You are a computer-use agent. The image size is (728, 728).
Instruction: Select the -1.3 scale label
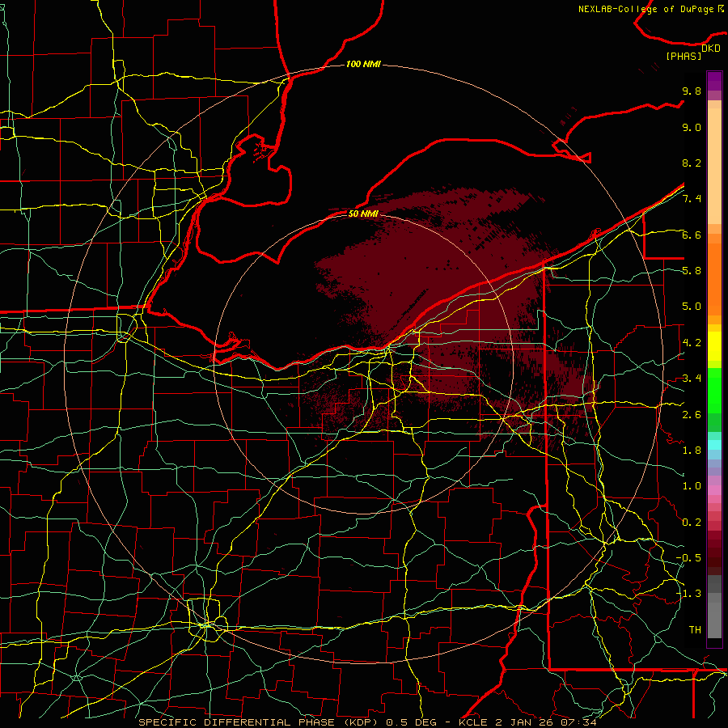click(688, 594)
